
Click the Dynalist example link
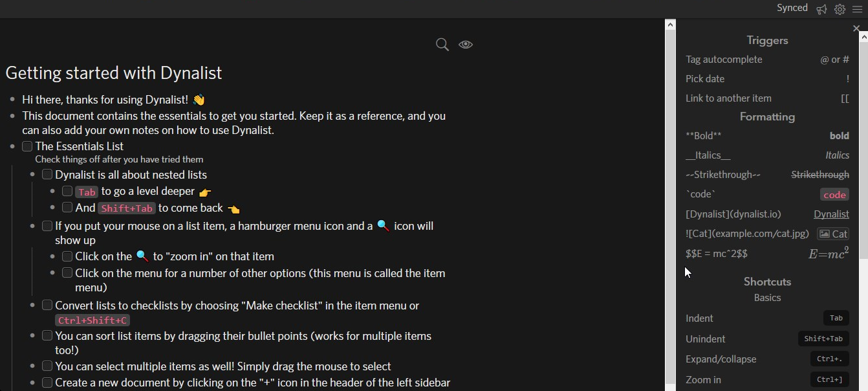tap(831, 214)
